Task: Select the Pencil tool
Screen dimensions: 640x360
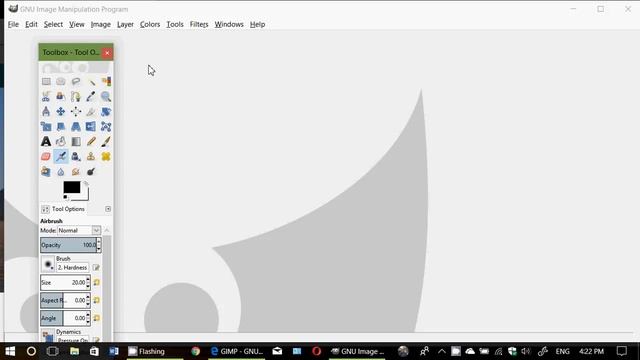Action: (91, 142)
